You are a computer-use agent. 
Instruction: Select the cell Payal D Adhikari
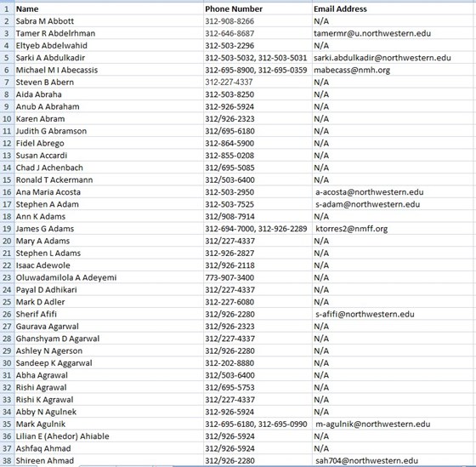coord(109,290)
